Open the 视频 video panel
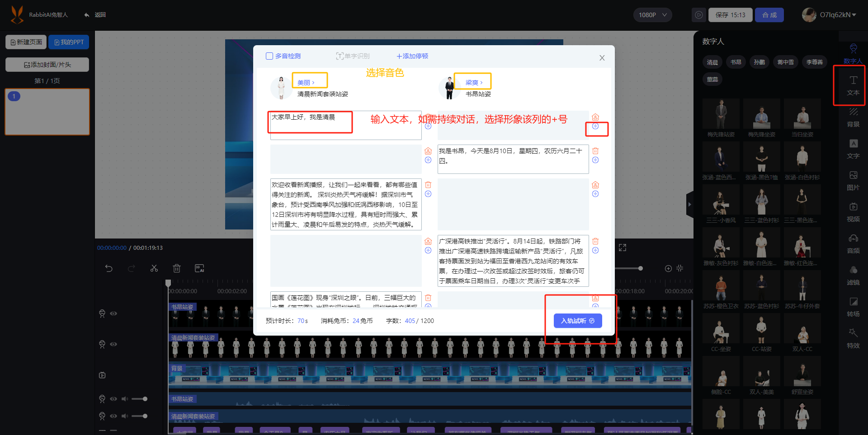 click(x=853, y=212)
